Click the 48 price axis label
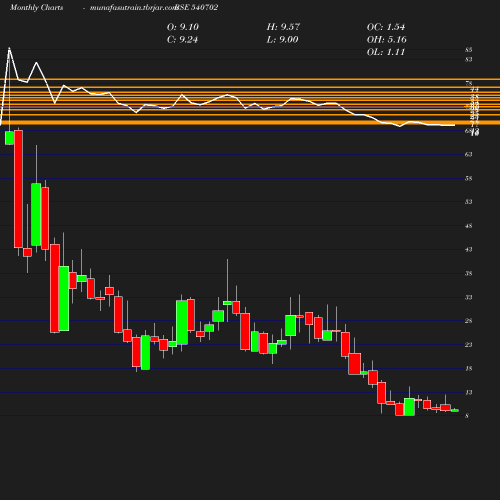Image resolution: width=500 pixels, height=500 pixels. click(469, 226)
